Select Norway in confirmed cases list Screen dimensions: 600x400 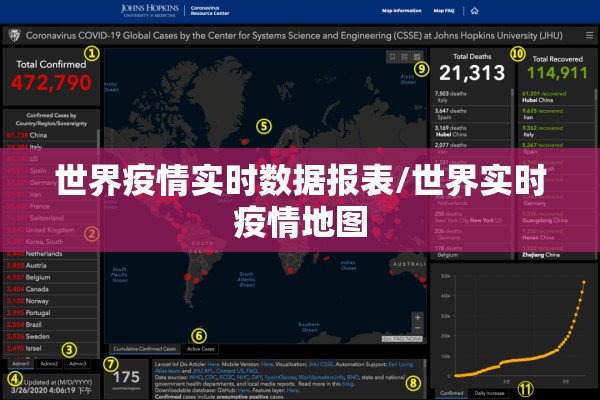51,301
